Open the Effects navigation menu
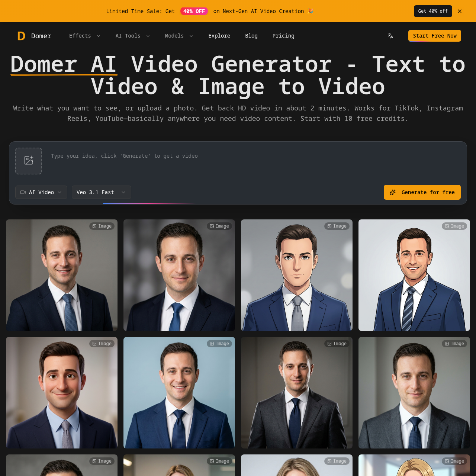 [x=85, y=36]
